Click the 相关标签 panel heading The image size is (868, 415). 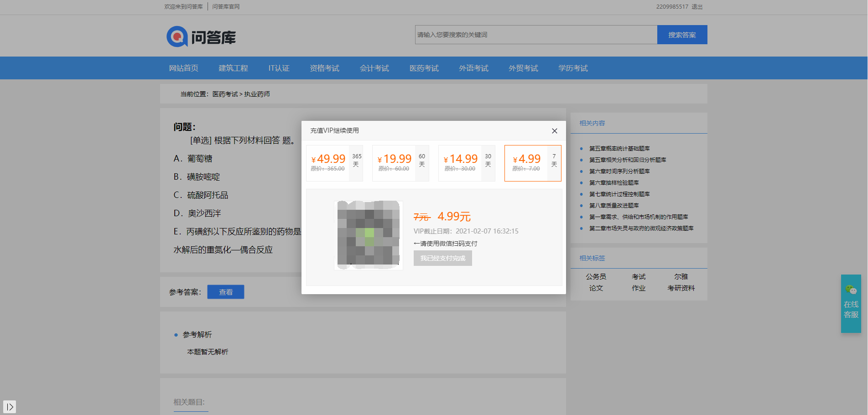592,258
